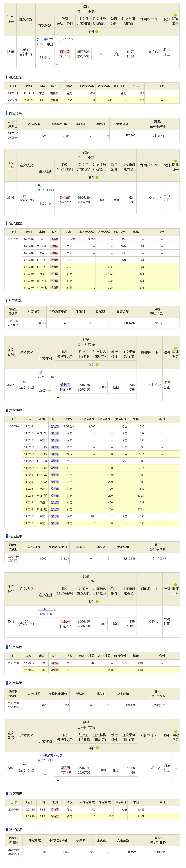Select the average price 538.51
This screenshot has width=186, height=868.
(x=64, y=559)
